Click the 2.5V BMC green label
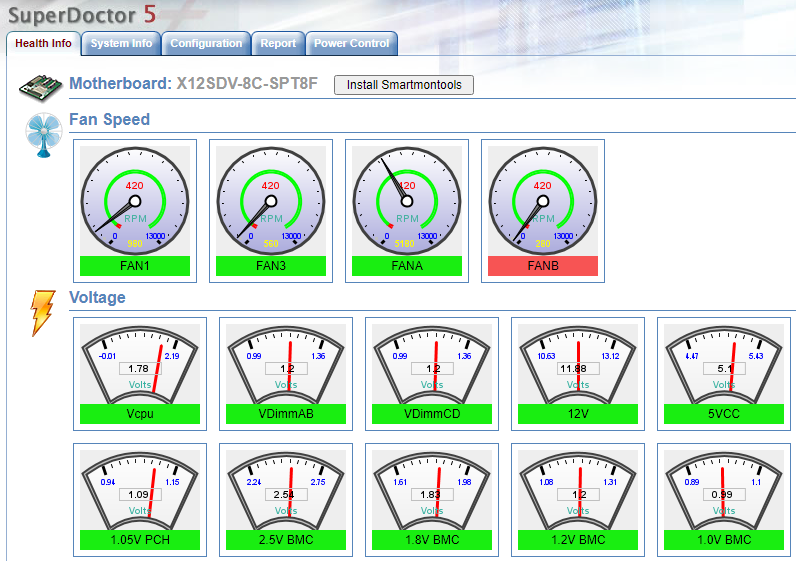The width and height of the screenshot is (796, 561). coord(286,540)
